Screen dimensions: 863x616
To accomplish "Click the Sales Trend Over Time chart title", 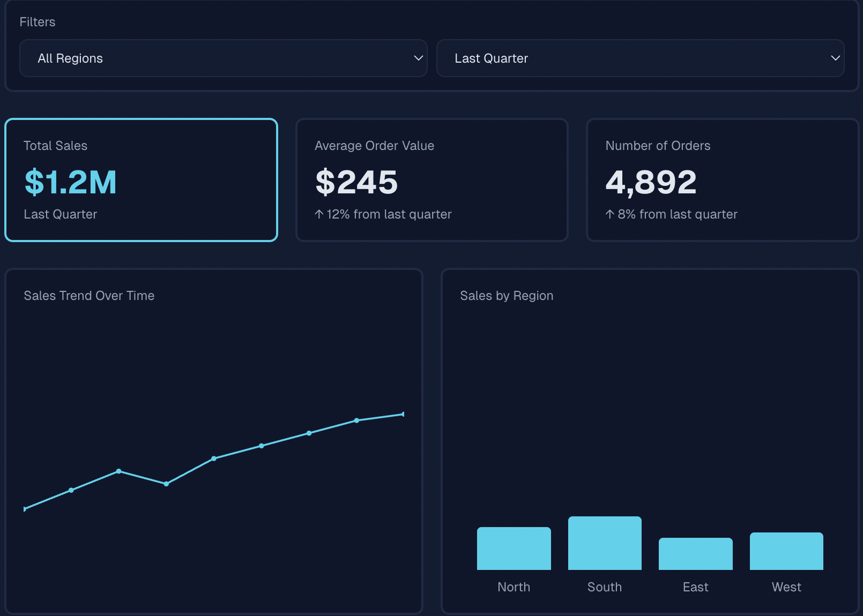I will 89,295.
